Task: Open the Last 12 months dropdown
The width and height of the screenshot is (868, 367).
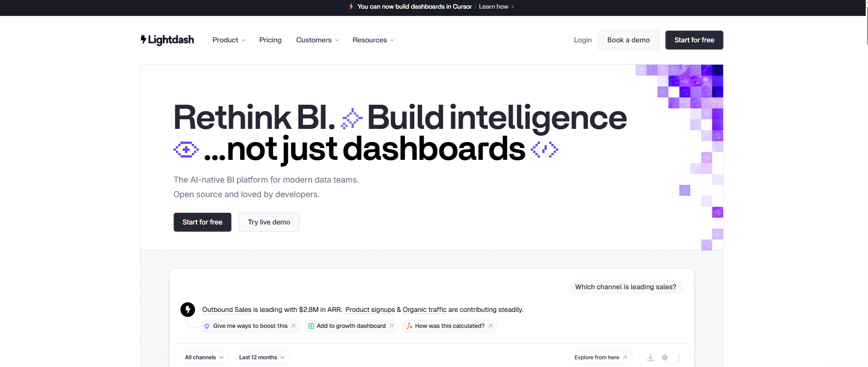Action: pos(262,357)
